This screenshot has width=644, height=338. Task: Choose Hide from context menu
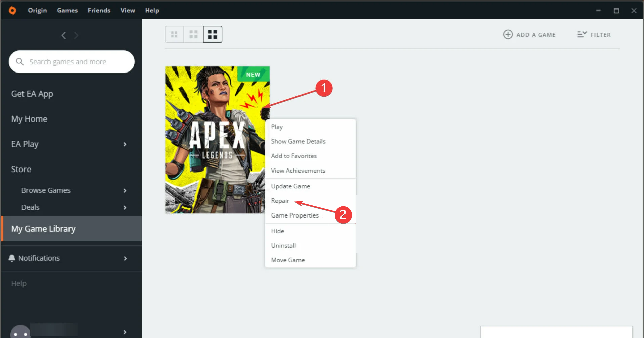pyautogui.click(x=310, y=231)
